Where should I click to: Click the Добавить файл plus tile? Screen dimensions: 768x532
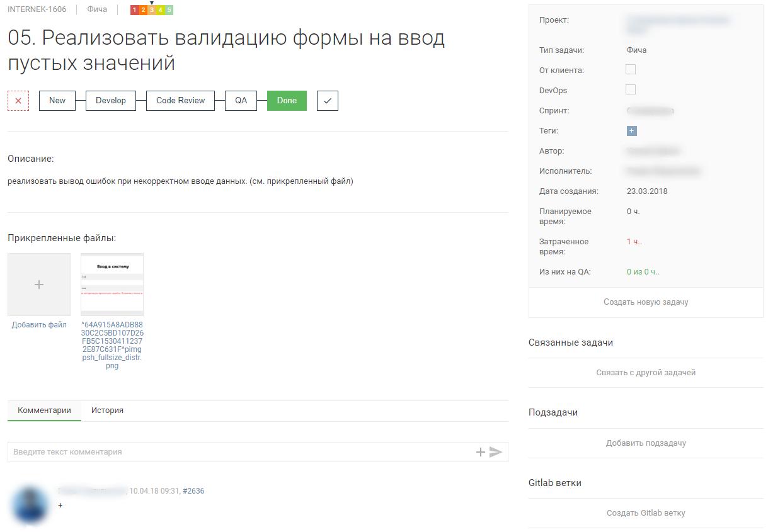tap(38, 284)
